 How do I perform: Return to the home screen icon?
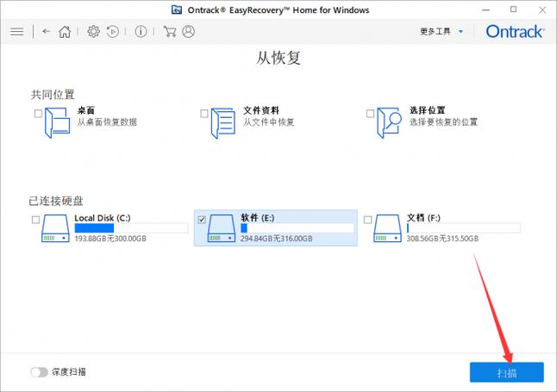click(x=65, y=32)
